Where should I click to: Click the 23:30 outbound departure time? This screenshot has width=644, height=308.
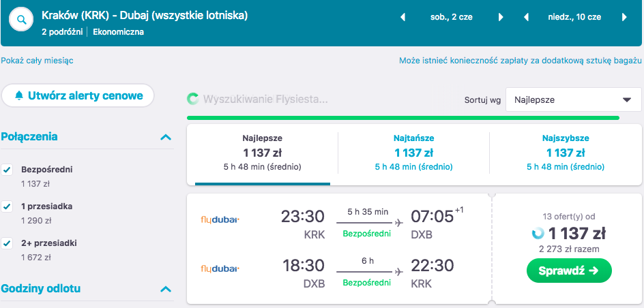(x=303, y=217)
